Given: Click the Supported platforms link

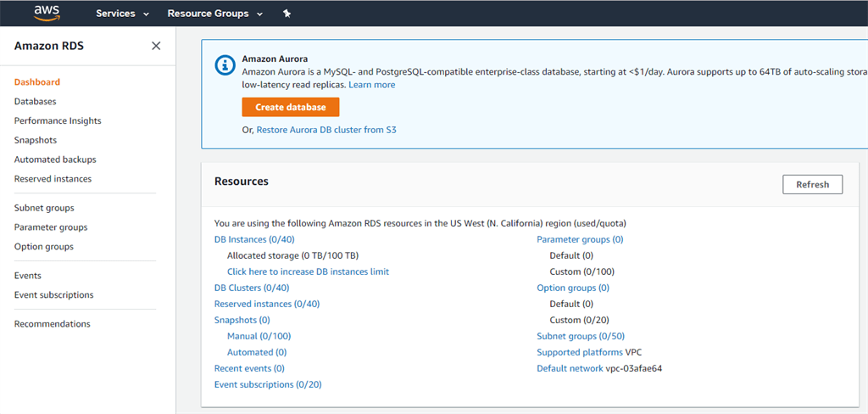Looking at the screenshot, I should pos(580,352).
